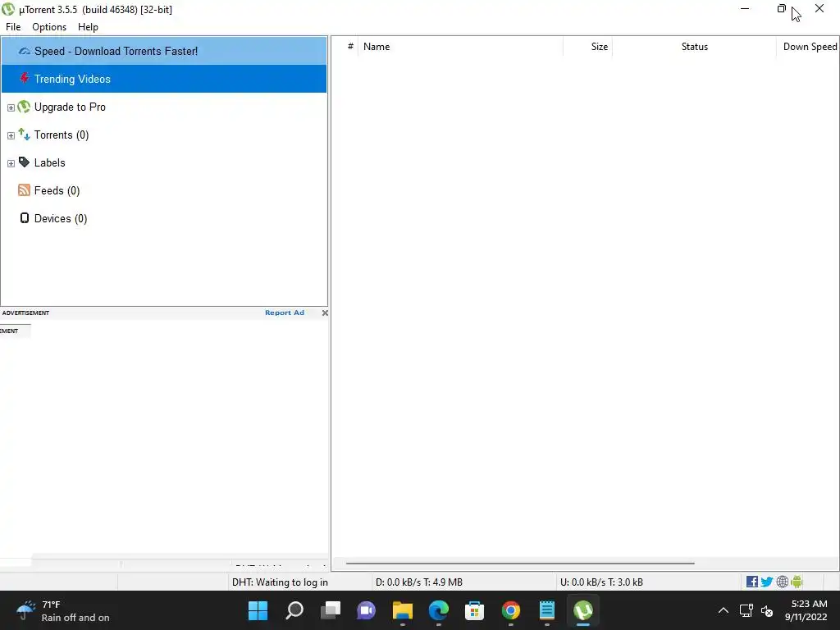
Task: Click the Report Ad link
Action: 285,313
